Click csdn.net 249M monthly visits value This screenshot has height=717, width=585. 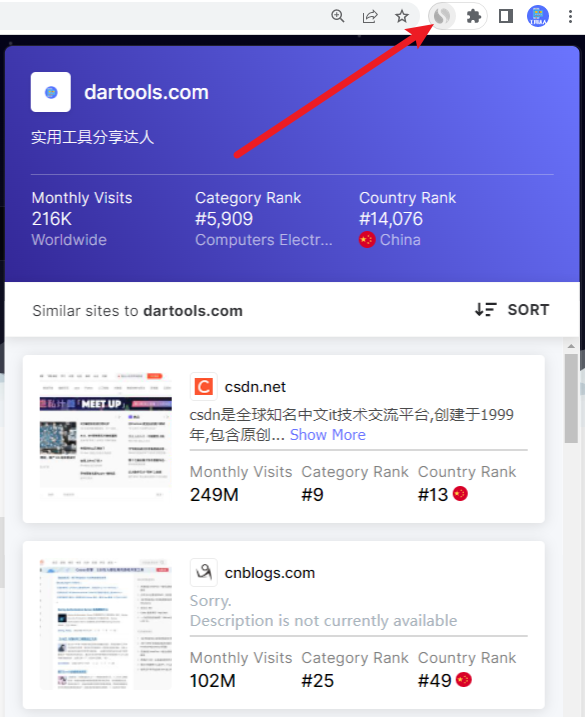click(x=215, y=495)
